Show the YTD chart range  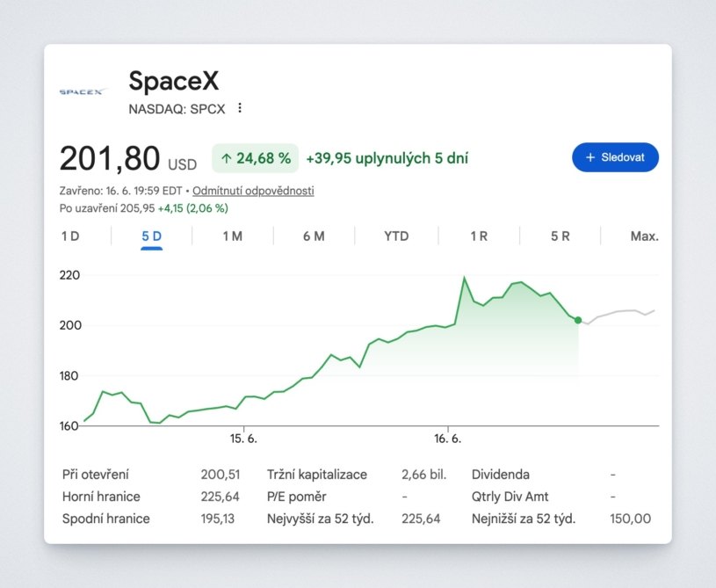pos(396,236)
